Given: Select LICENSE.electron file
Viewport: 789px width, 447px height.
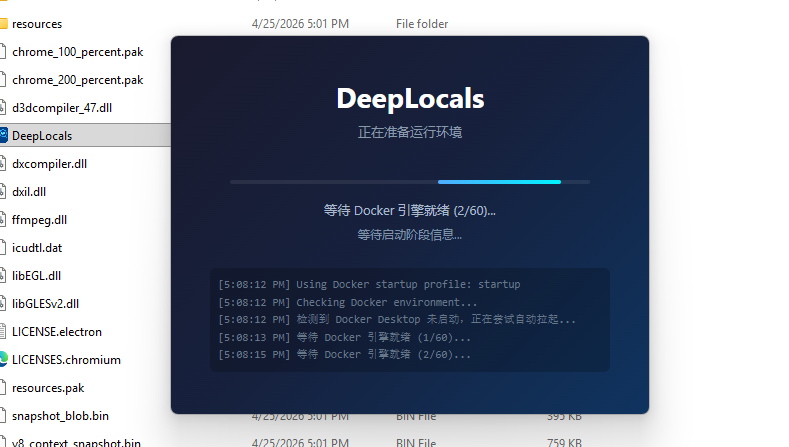Looking at the screenshot, I should (57, 332).
